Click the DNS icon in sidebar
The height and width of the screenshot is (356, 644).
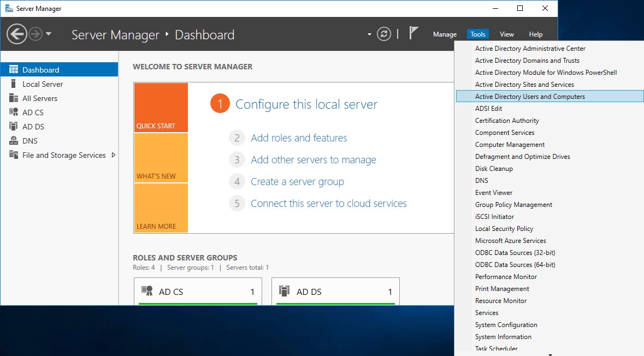pos(14,140)
